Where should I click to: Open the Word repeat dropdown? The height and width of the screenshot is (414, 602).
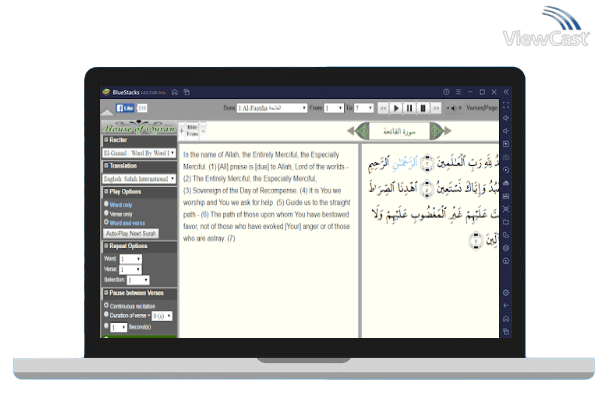[x=131, y=259]
